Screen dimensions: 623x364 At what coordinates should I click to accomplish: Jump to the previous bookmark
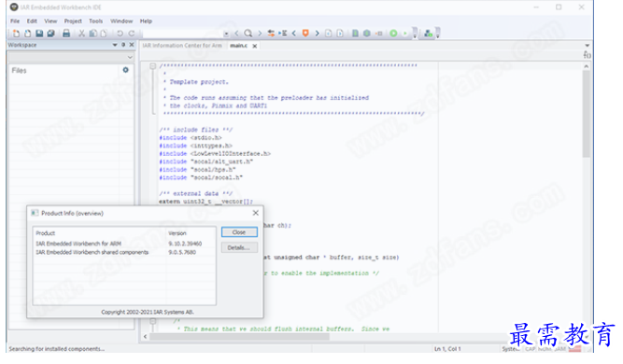(294, 34)
